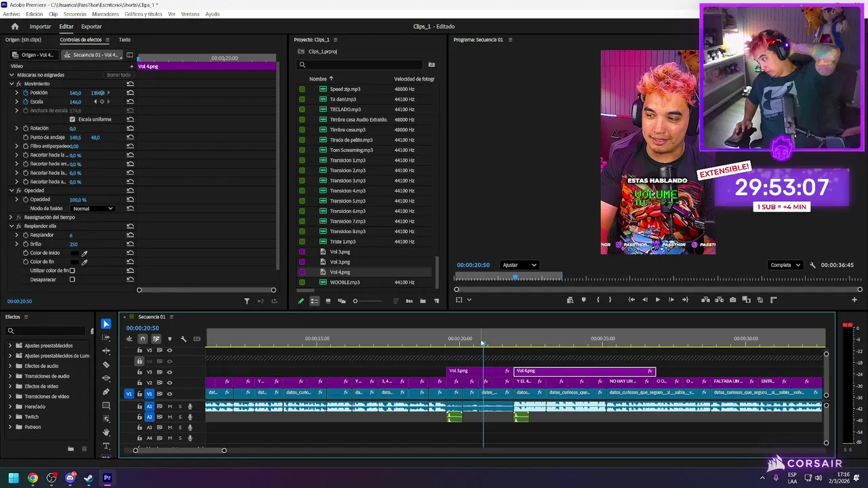Filter properties in Effect Controls
The height and width of the screenshot is (488, 868).
point(247,301)
